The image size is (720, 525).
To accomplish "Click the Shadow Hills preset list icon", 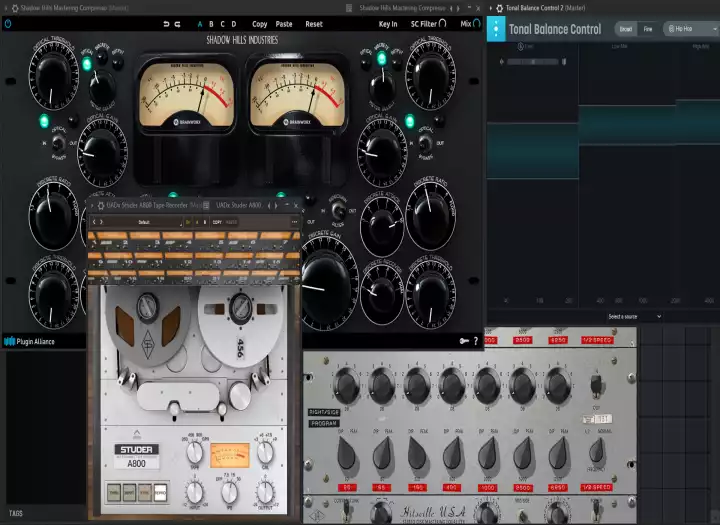I will (x=349, y=8).
